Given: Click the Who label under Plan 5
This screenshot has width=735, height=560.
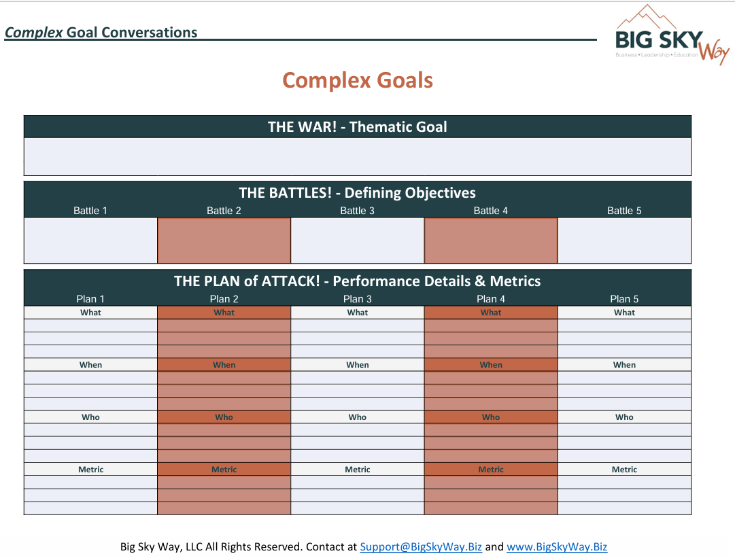Looking at the screenshot, I should click(x=624, y=417).
